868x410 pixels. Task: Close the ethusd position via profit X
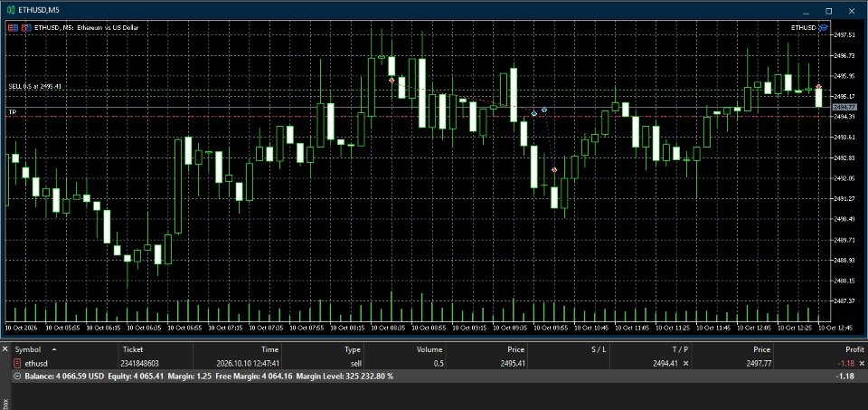coord(862,364)
